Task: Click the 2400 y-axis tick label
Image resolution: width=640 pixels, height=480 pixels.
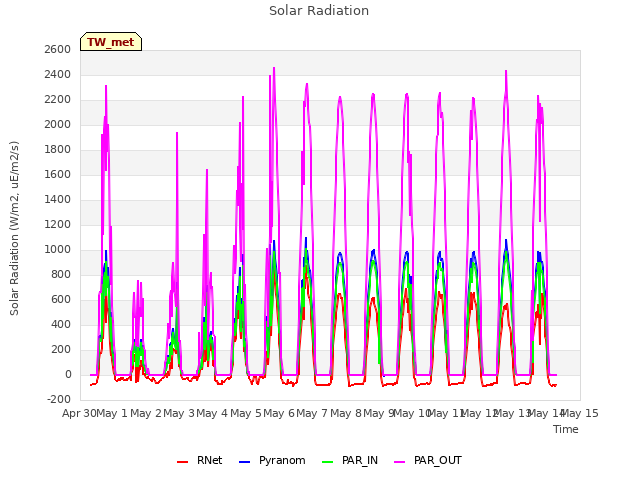Action: (58, 75)
